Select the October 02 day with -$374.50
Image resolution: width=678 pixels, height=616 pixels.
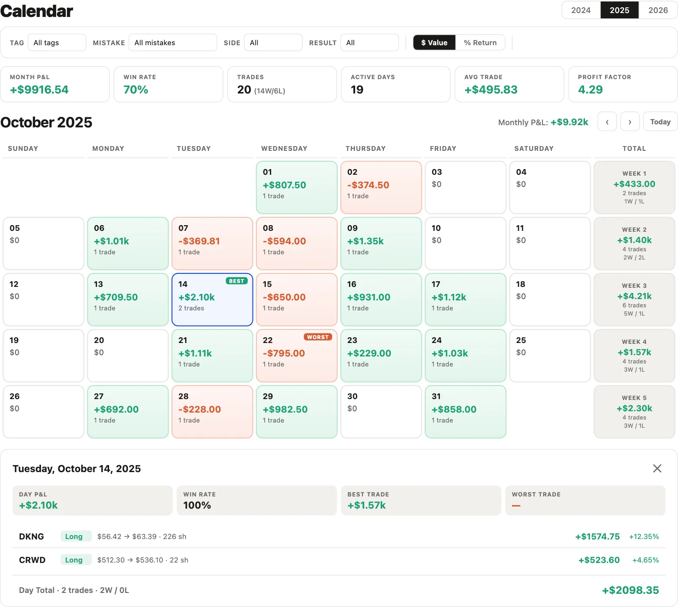tap(381, 187)
